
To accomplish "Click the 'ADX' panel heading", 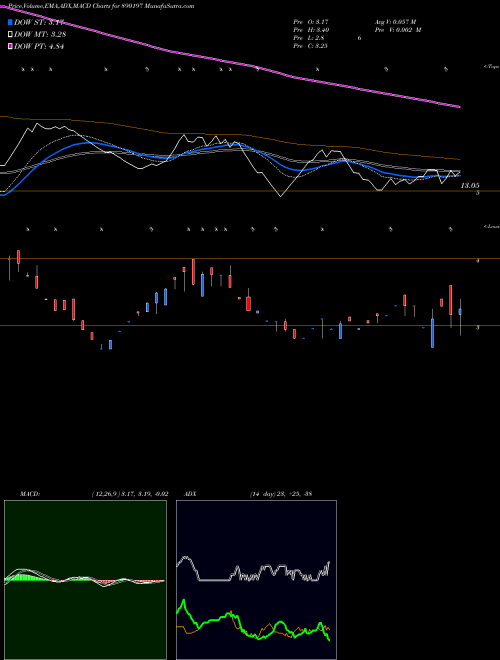I will (x=191, y=494).
